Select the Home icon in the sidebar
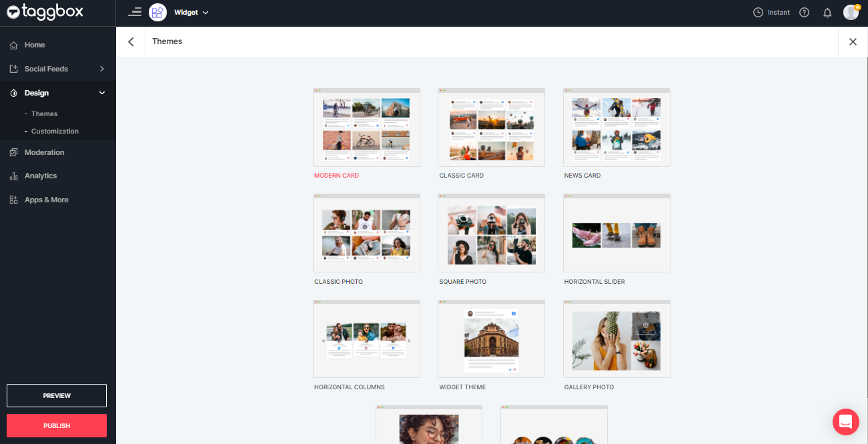Image resolution: width=868 pixels, height=444 pixels. pyautogui.click(x=14, y=45)
